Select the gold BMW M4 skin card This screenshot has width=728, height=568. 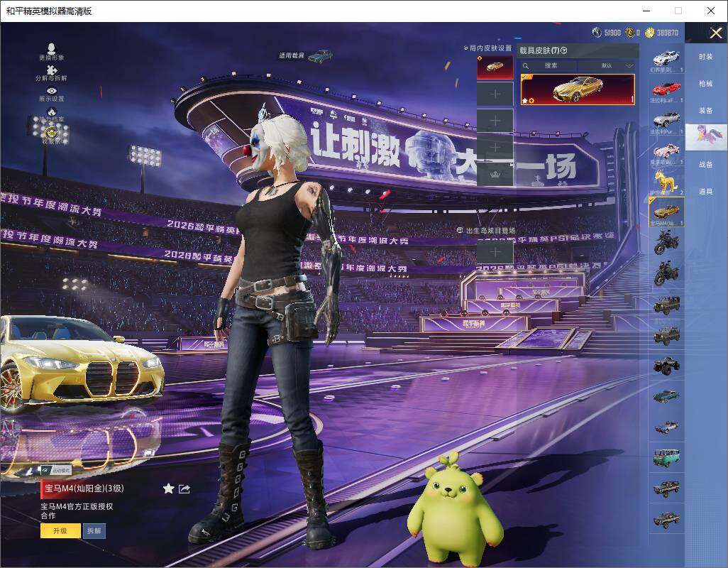(578, 89)
